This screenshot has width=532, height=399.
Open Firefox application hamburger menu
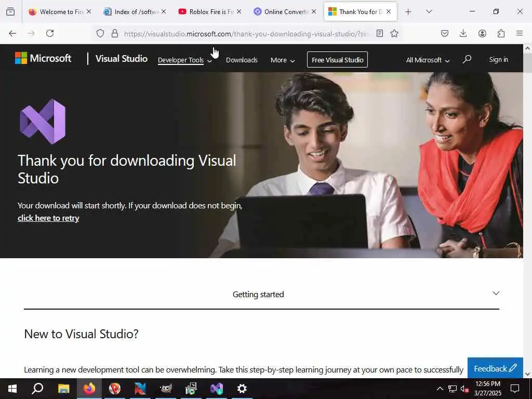(x=520, y=33)
